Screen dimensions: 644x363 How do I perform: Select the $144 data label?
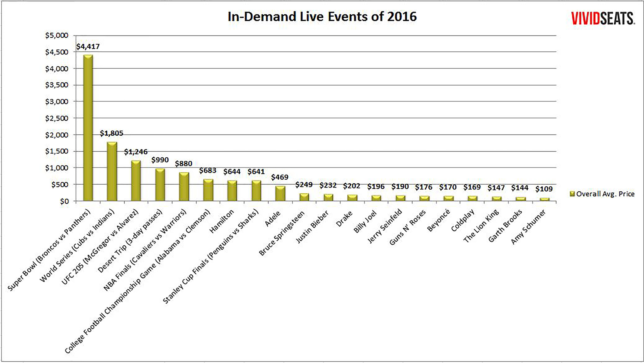(x=520, y=188)
